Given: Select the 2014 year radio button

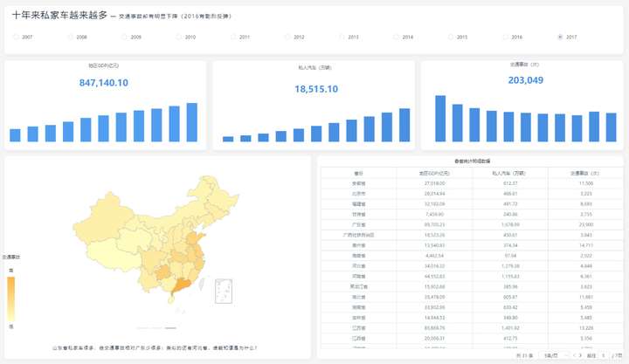Looking at the screenshot, I should point(397,37).
